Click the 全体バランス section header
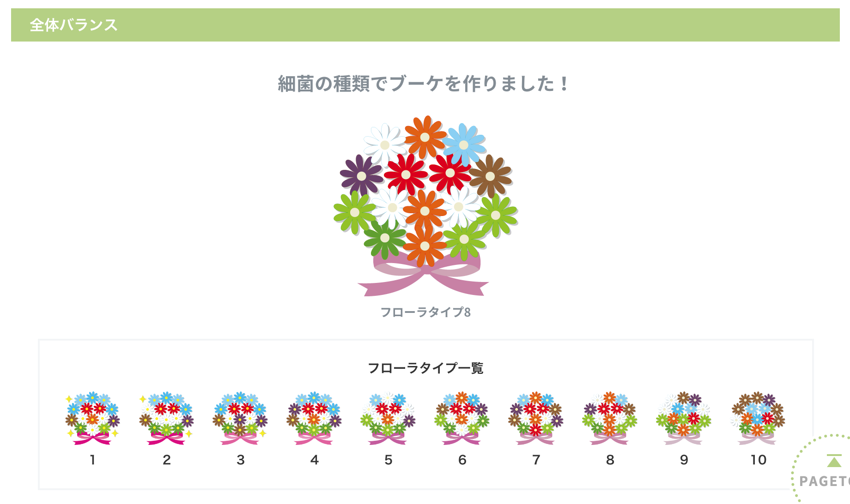Viewport: 850px width, 504px height. tap(74, 25)
